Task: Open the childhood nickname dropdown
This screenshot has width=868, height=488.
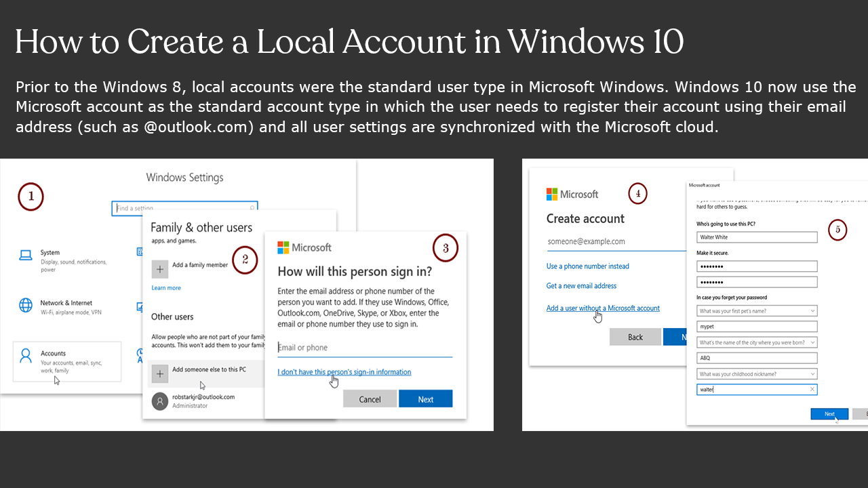Action: point(812,374)
